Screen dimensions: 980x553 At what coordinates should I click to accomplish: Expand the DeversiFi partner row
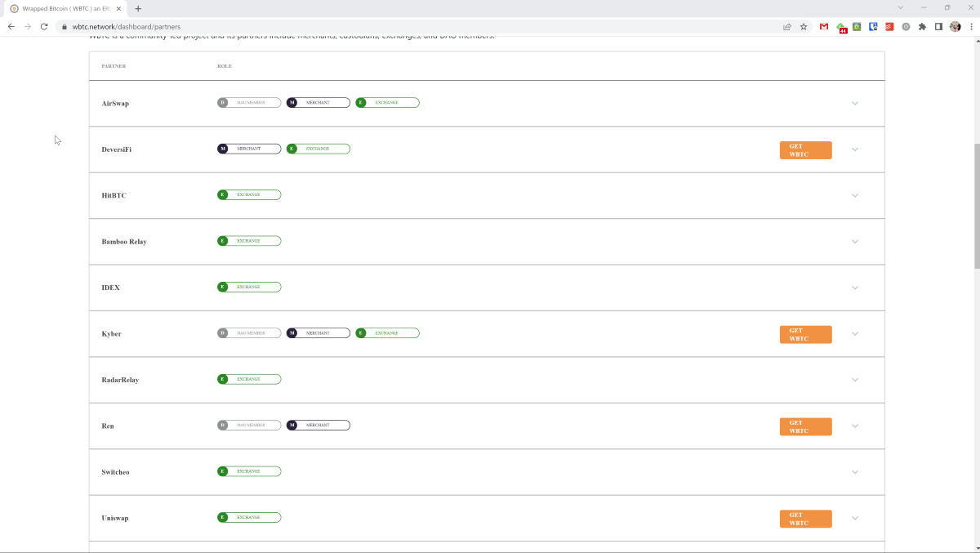click(x=855, y=149)
